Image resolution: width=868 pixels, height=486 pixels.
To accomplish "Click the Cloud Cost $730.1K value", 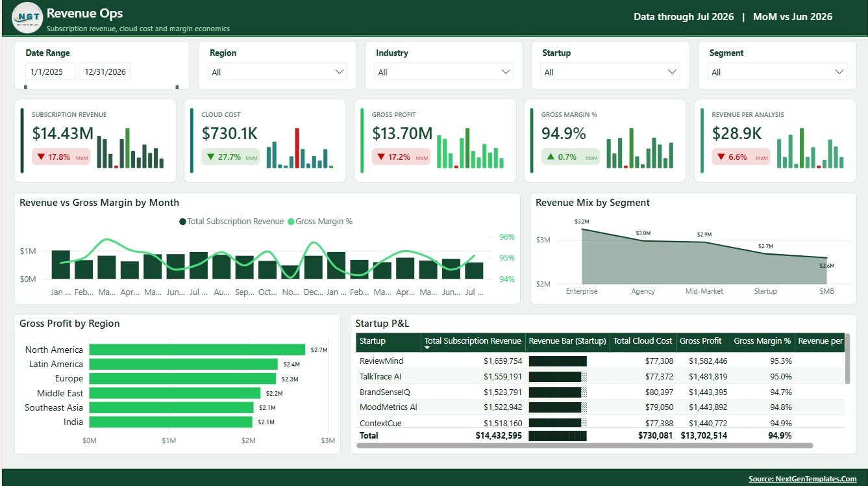I will 230,133.
